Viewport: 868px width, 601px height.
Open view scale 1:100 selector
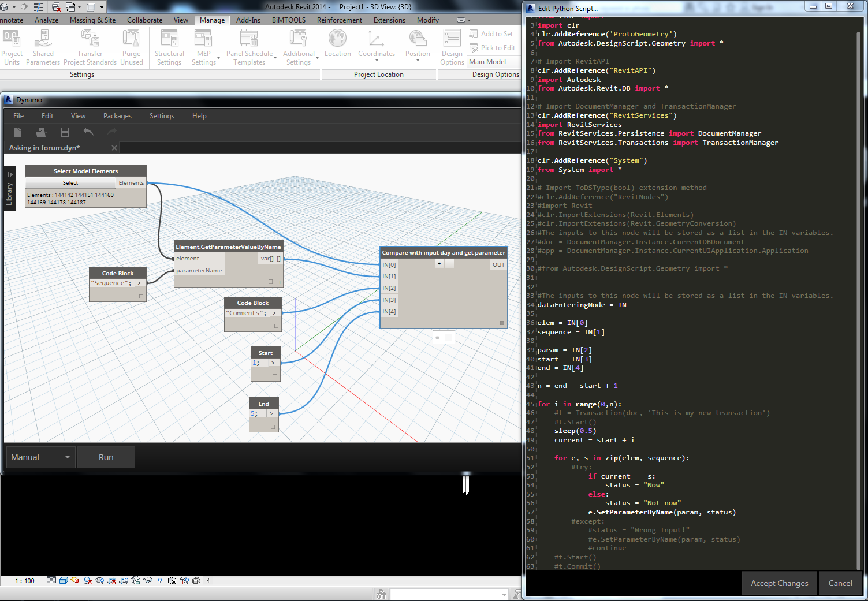coord(25,581)
